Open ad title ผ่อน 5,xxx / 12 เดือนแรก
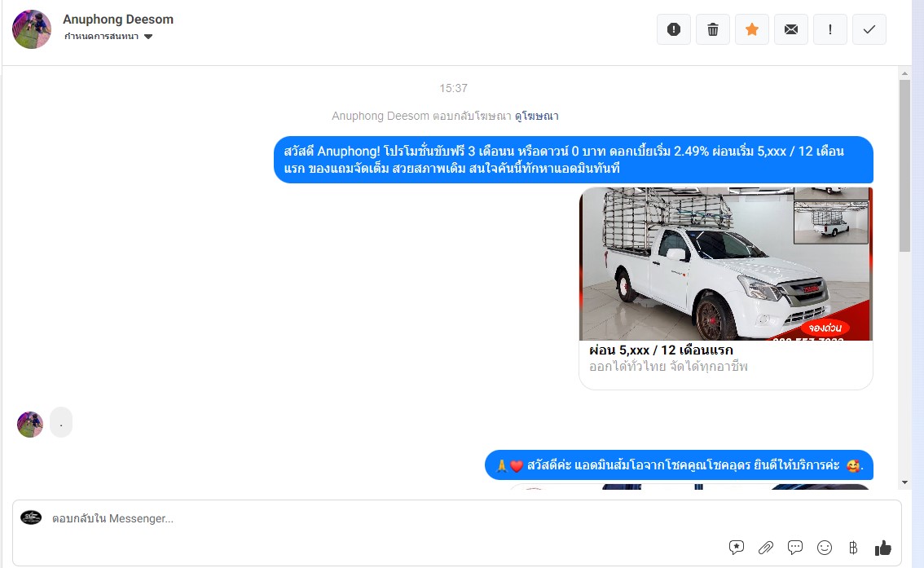 pos(661,350)
